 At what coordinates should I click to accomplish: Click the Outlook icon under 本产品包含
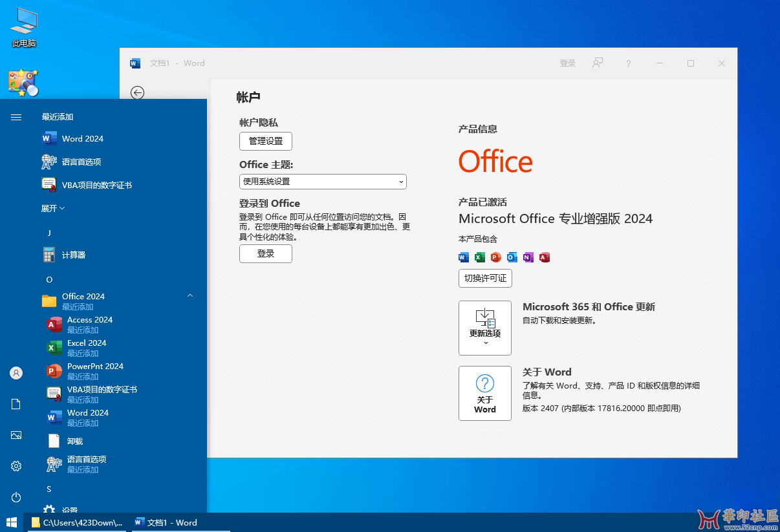pyautogui.click(x=512, y=257)
